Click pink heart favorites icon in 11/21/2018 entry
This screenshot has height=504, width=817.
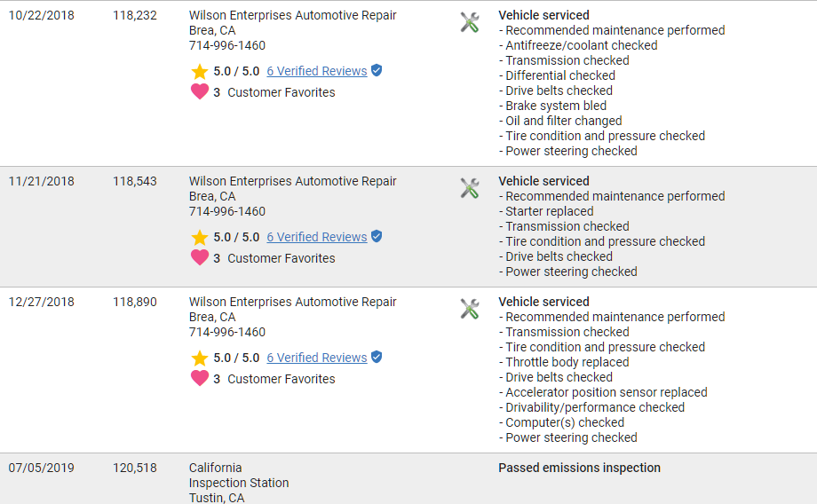pyautogui.click(x=200, y=257)
